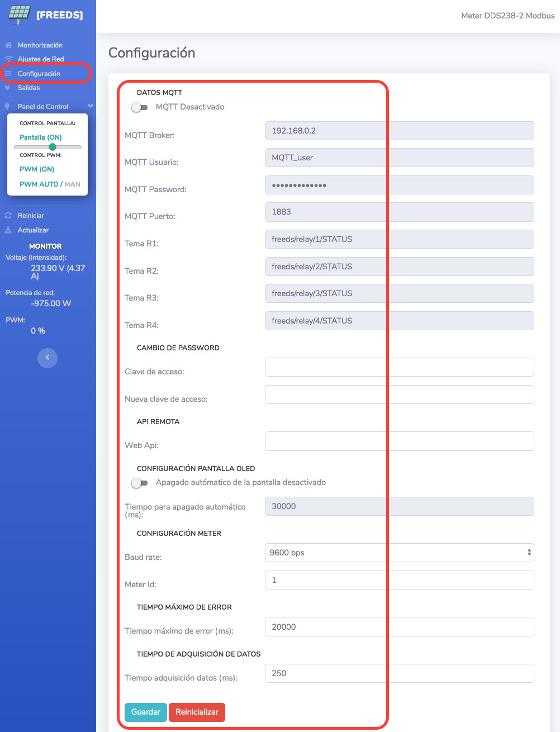
Task: Click the download icon beside Actualizar
Action: [x=8, y=230]
